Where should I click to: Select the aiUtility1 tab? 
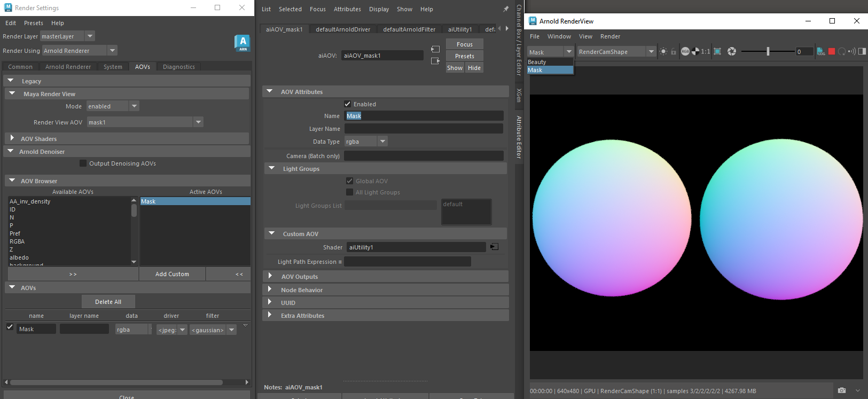coord(460,29)
